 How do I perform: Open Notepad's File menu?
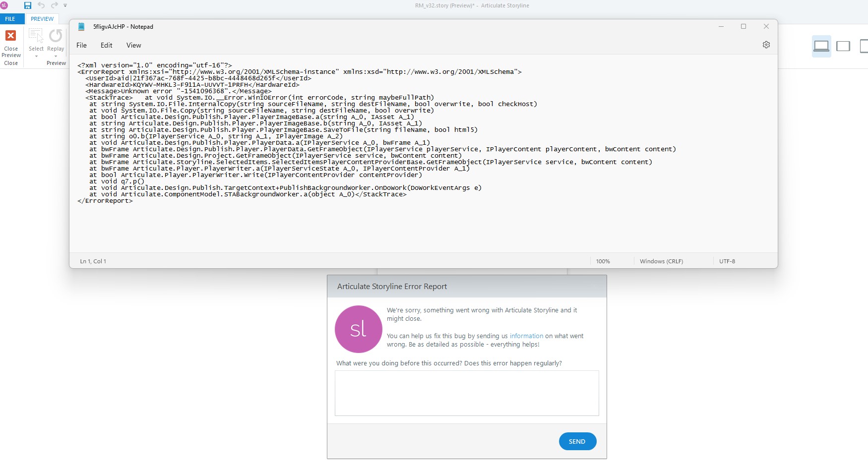tap(81, 45)
